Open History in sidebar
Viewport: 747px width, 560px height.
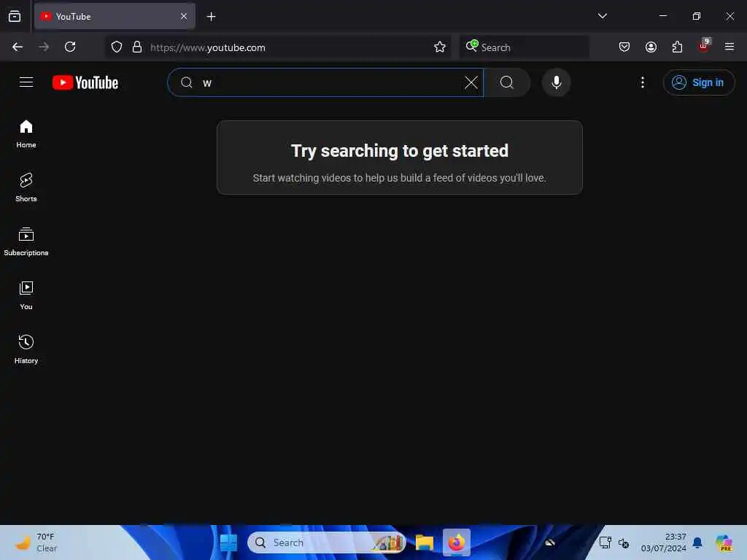26,349
